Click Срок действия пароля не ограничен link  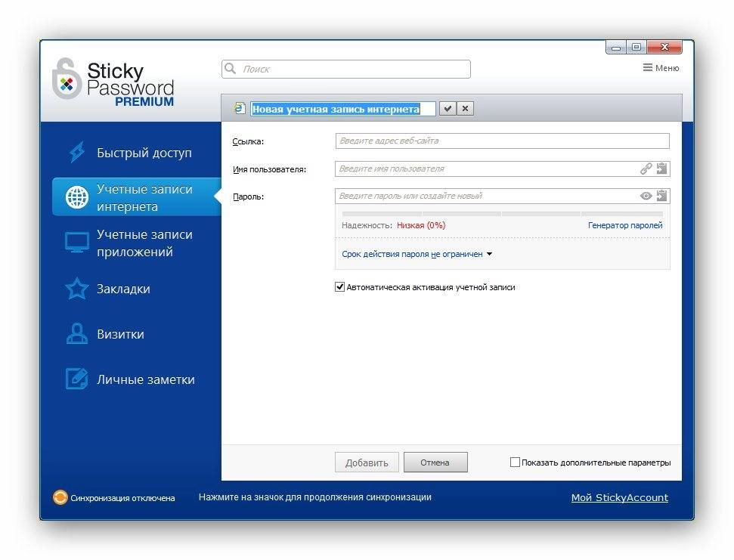tap(412, 254)
